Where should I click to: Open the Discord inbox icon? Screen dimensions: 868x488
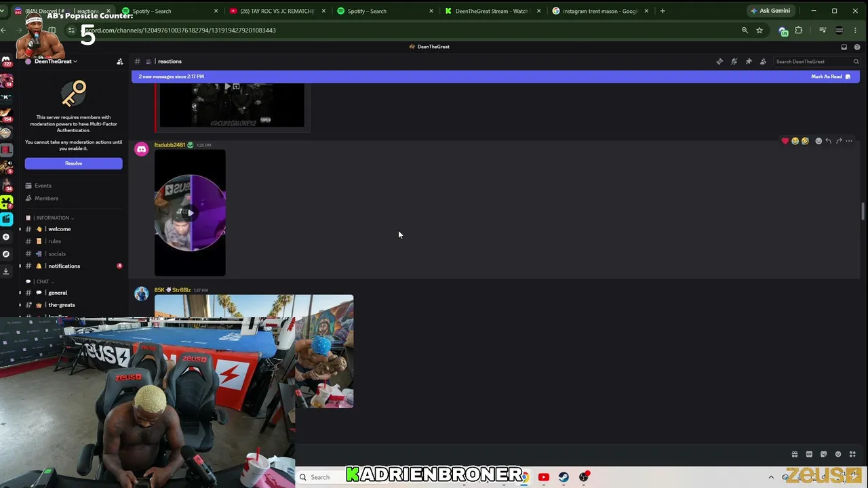(844, 47)
